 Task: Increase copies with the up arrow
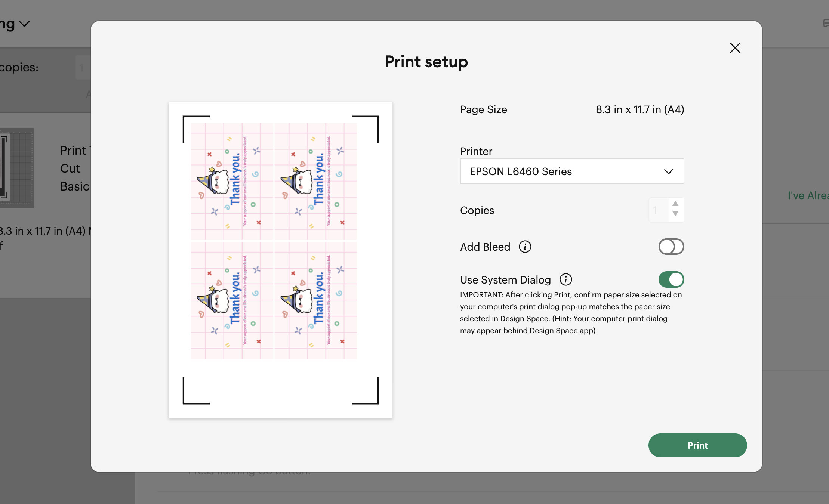675,204
